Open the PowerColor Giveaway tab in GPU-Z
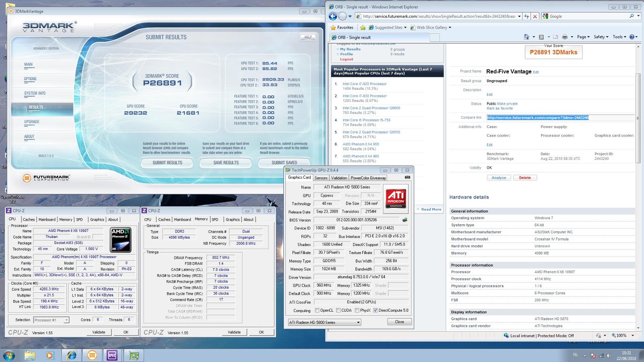 [368, 178]
